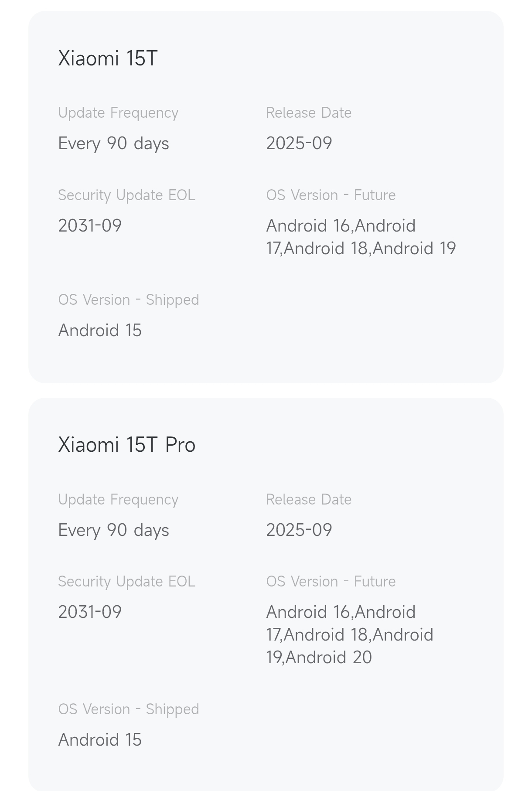532x791 pixels.
Task: Click Security Update EOL label in the first card
Action: coord(126,195)
